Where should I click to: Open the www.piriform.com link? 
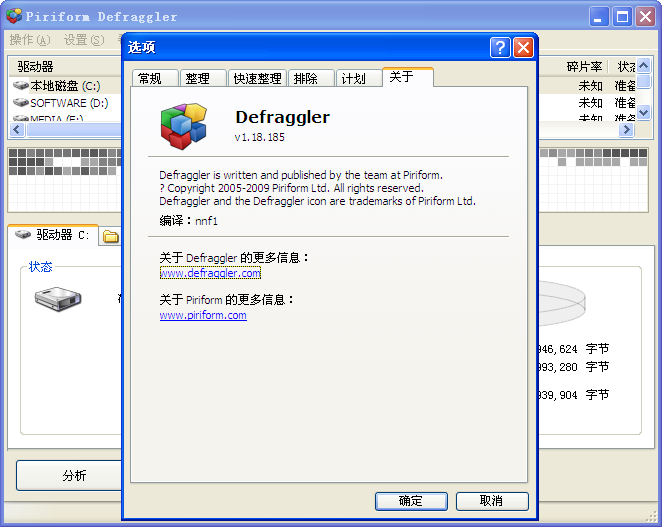(203, 315)
